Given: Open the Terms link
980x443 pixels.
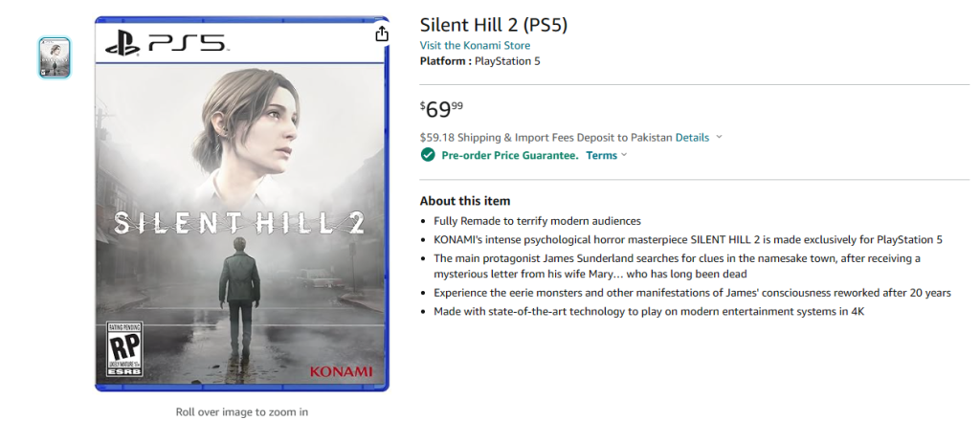Looking at the screenshot, I should tap(601, 155).
